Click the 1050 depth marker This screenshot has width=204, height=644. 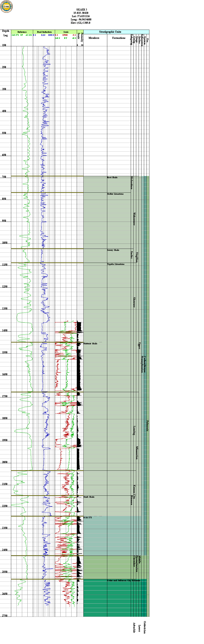click(x=5, y=242)
